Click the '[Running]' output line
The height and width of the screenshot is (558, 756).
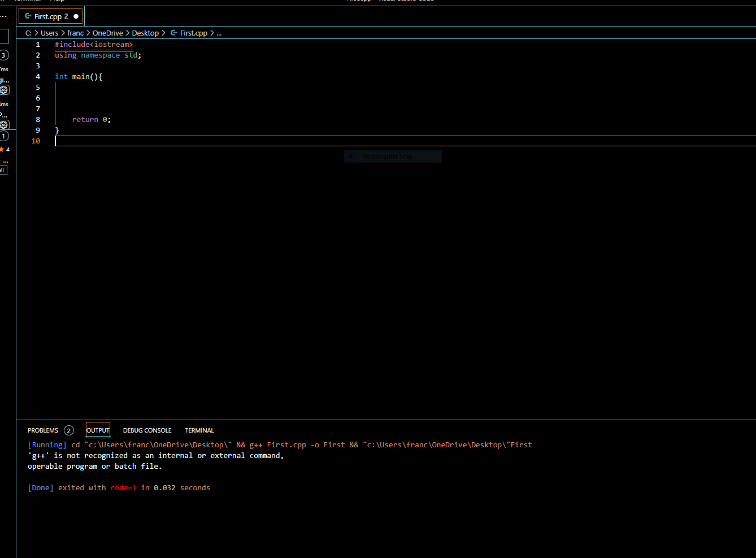coord(280,445)
